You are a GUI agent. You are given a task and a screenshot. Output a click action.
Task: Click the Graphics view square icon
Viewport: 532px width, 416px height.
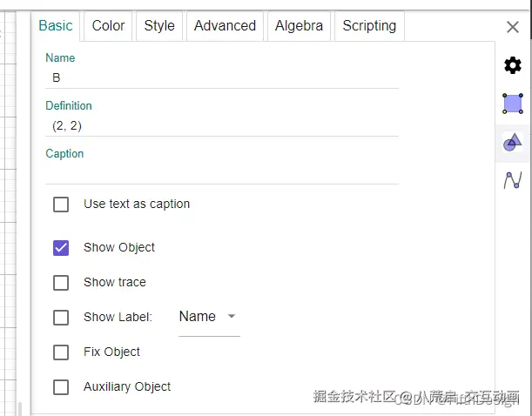point(513,104)
